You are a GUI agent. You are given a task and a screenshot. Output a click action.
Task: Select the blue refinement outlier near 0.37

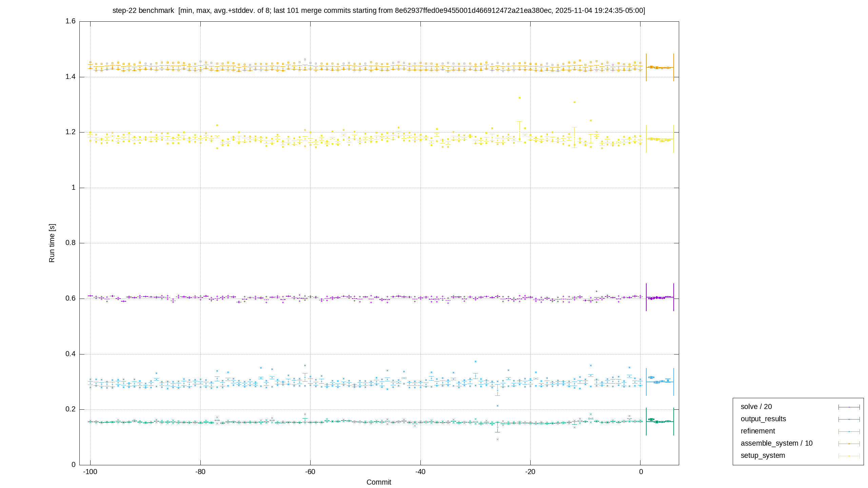[x=475, y=361]
